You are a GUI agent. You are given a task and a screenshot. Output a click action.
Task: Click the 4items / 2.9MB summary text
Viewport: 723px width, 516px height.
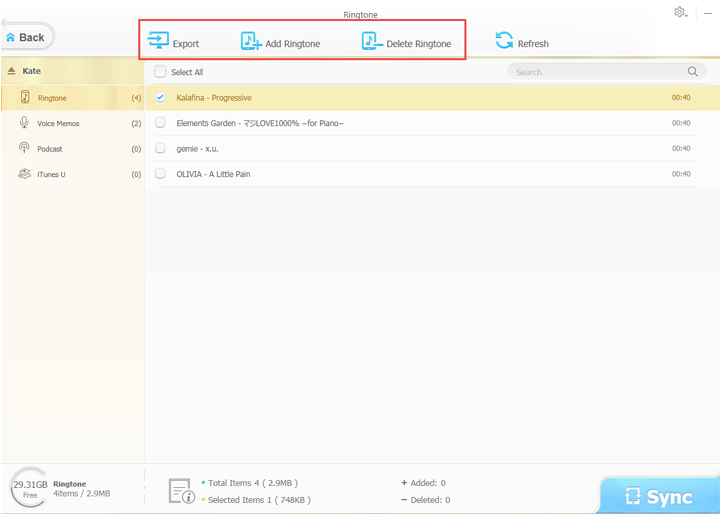[82, 493]
